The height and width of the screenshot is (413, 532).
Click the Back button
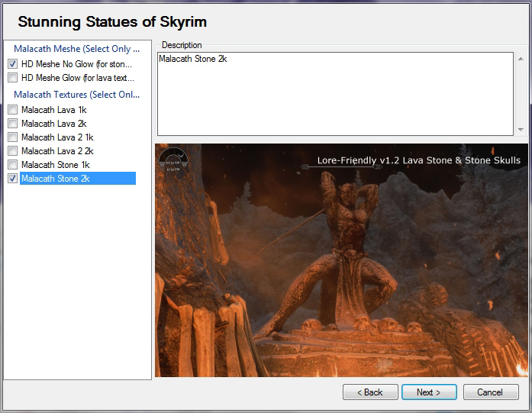click(370, 392)
